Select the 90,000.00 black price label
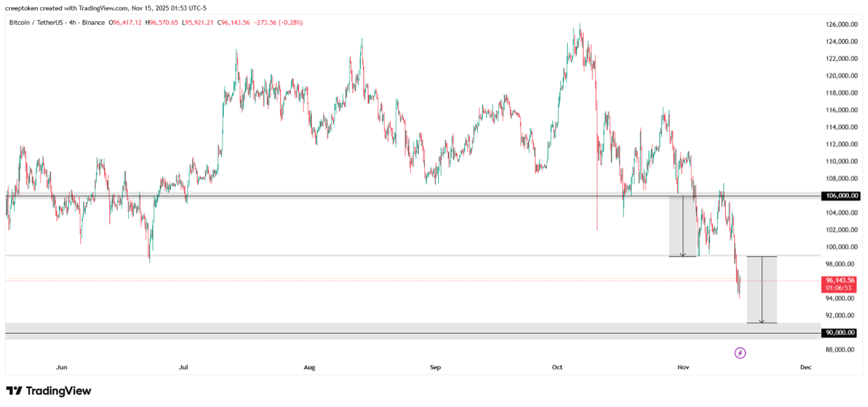Screen dimensions: 868x407 click(x=840, y=333)
